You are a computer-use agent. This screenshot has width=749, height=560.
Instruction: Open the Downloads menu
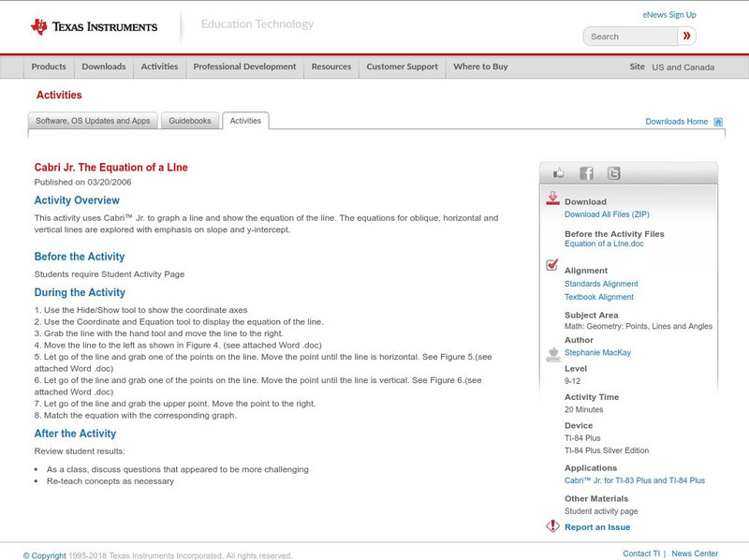[104, 66]
